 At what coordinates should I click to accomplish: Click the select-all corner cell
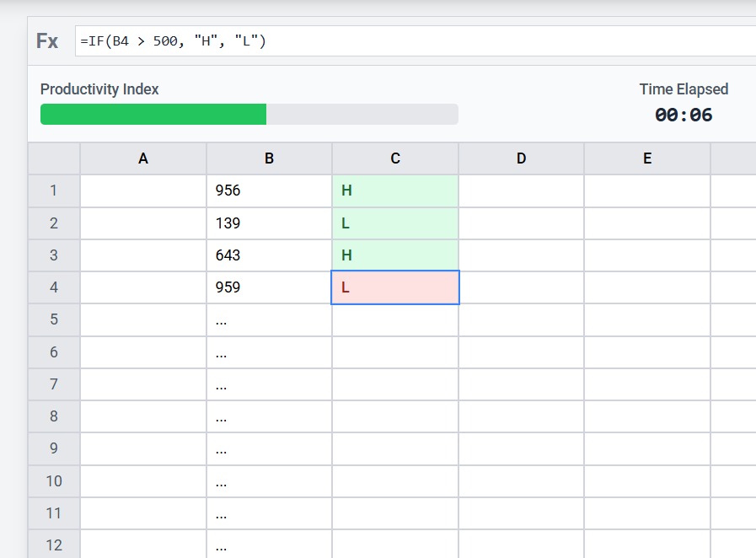(x=54, y=158)
